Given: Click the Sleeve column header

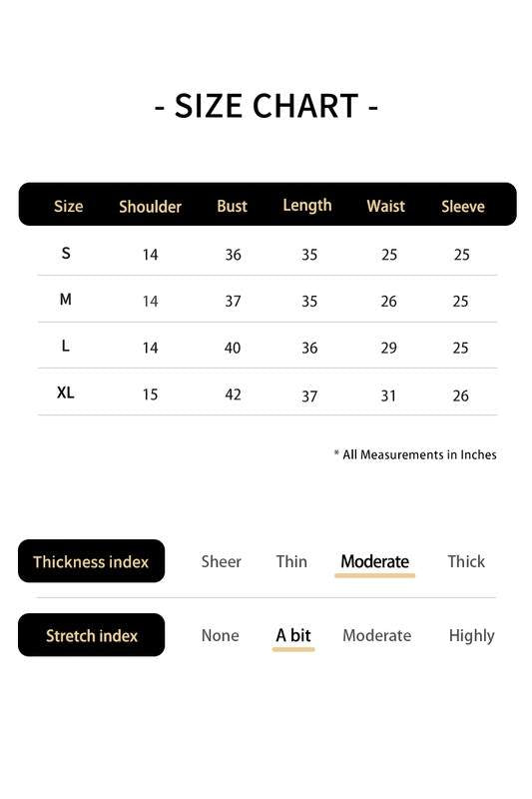Looking at the screenshot, I should 463,206.
